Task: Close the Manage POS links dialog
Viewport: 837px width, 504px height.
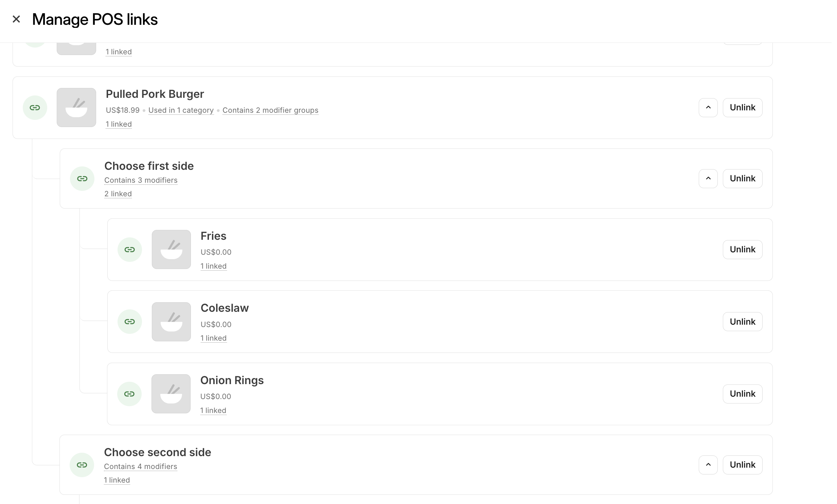Action: [16, 19]
